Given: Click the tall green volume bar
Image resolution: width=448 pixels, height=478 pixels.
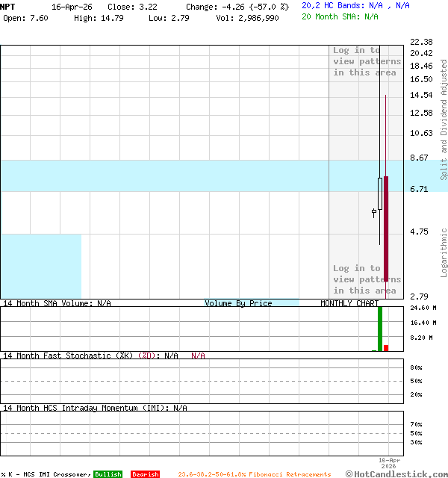Looking at the screenshot, I should point(380,329).
